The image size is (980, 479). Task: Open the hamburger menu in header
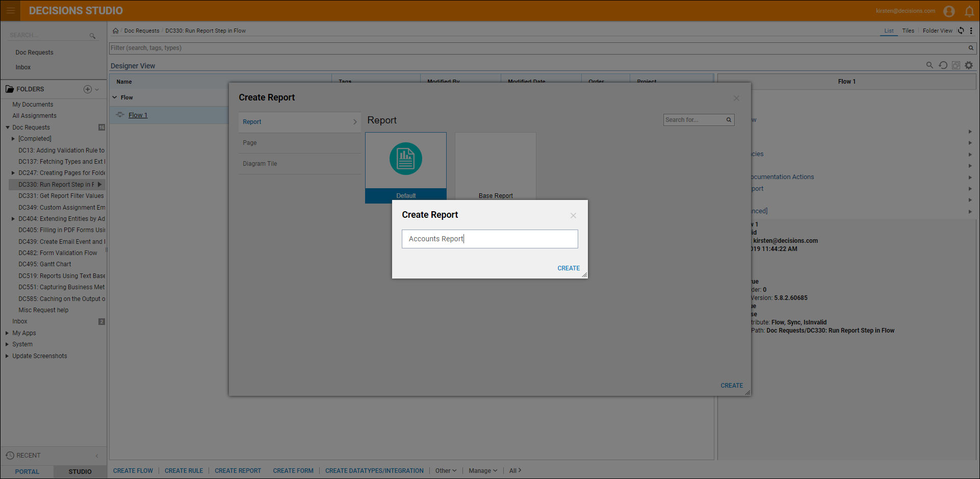click(10, 10)
